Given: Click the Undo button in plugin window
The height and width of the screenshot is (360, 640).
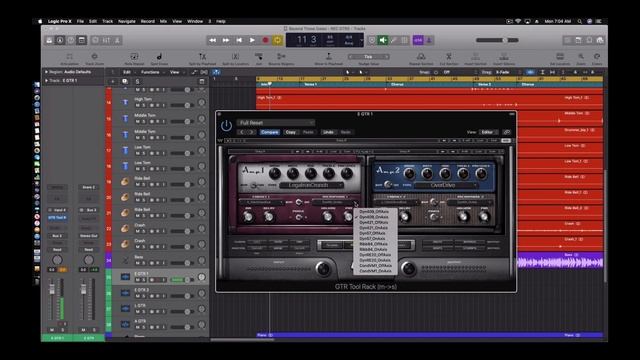Looking at the screenshot, I should tap(329, 132).
